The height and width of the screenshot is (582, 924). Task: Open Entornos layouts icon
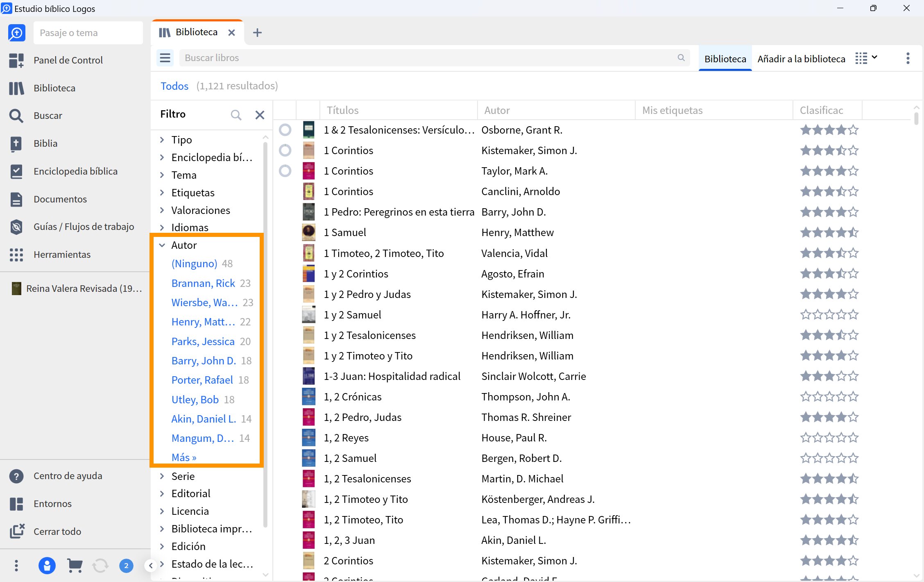click(16, 504)
